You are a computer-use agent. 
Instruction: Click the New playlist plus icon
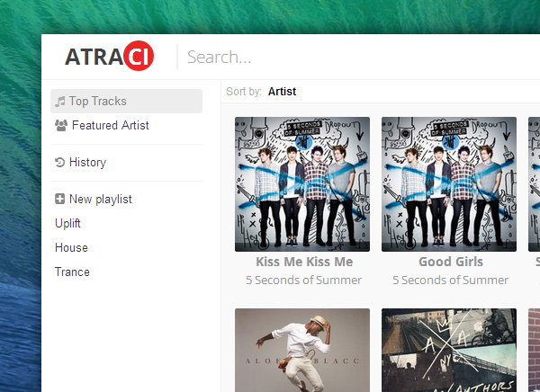tap(60, 199)
